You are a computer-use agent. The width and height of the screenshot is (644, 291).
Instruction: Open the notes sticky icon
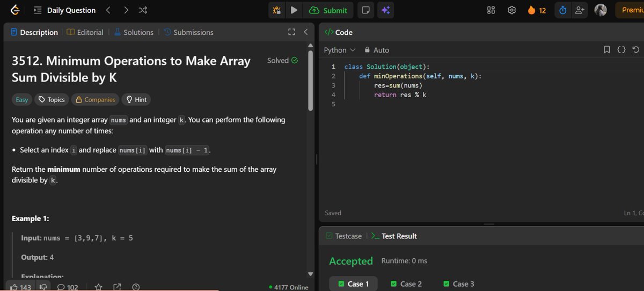tap(365, 10)
